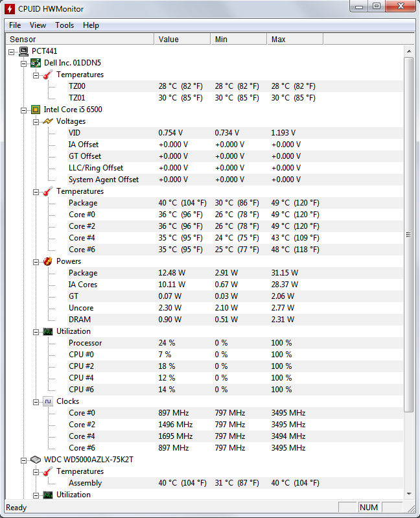Select the Package power row
The width and height of the screenshot is (420, 518).
(x=235, y=273)
